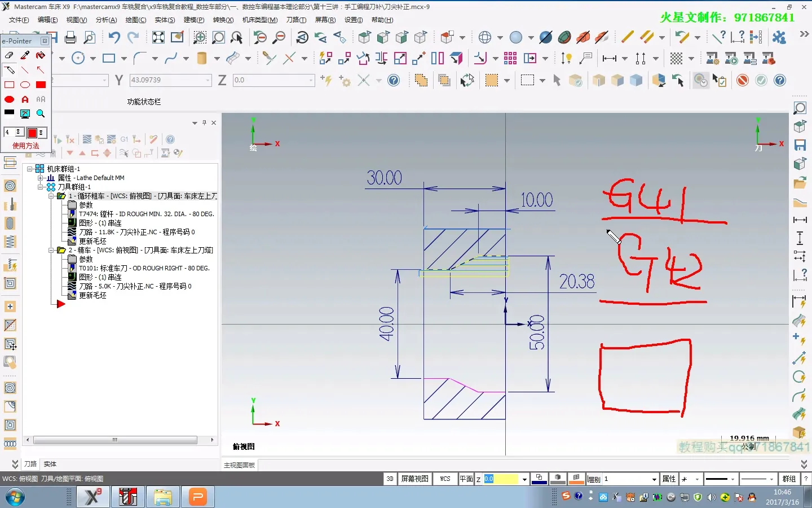The height and width of the screenshot is (508, 812).
Task: Toggle pin on the operations manager panel
Action: pos(204,122)
